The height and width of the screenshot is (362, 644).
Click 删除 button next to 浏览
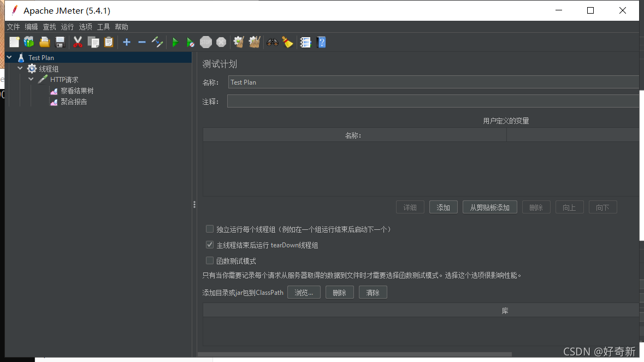pyautogui.click(x=340, y=292)
